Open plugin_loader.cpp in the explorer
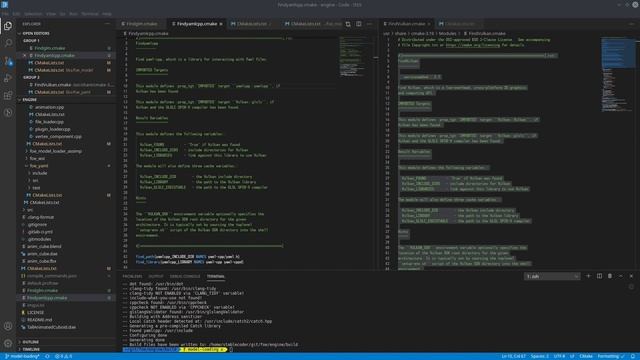This screenshot has height=360, width=640. [52, 129]
